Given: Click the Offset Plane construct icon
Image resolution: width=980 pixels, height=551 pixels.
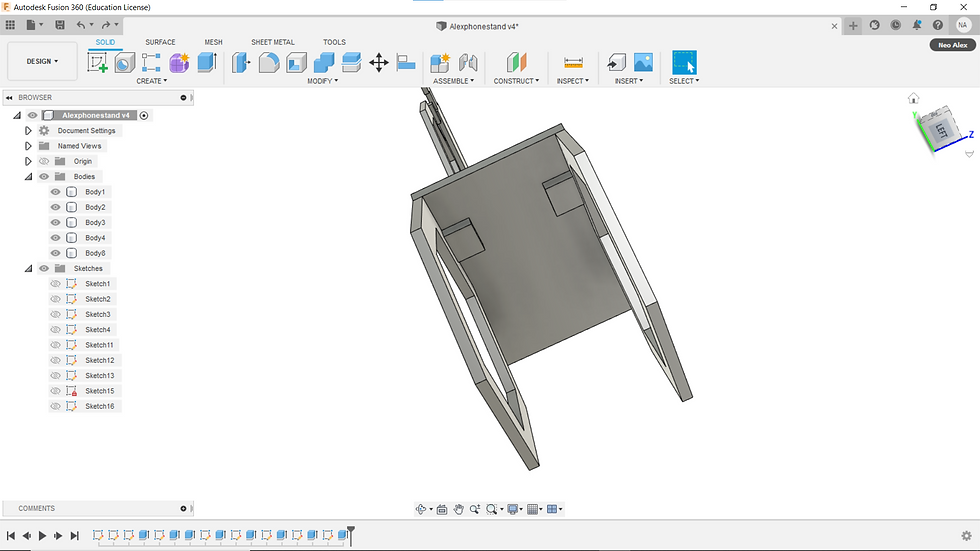Looking at the screenshot, I should click(516, 62).
